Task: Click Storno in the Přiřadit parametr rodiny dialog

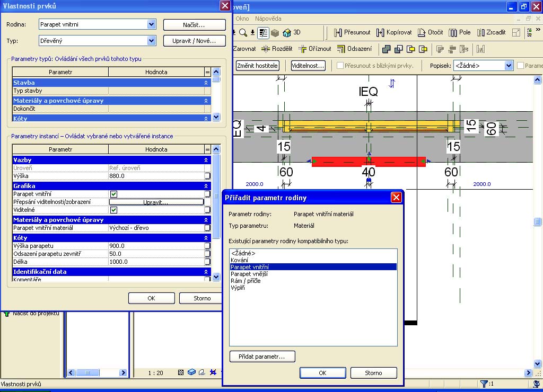Action: pyautogui.click(x=373, y=373)
